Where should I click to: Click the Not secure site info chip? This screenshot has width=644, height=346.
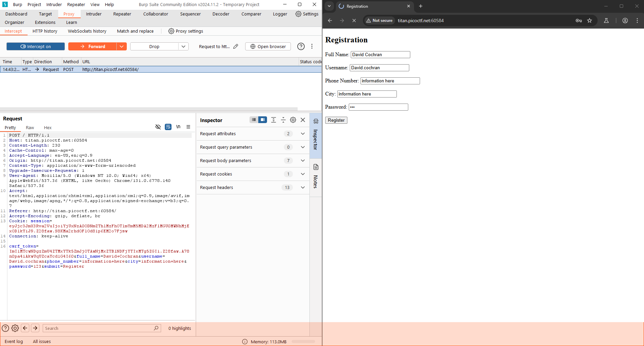(x=380, y=21)
